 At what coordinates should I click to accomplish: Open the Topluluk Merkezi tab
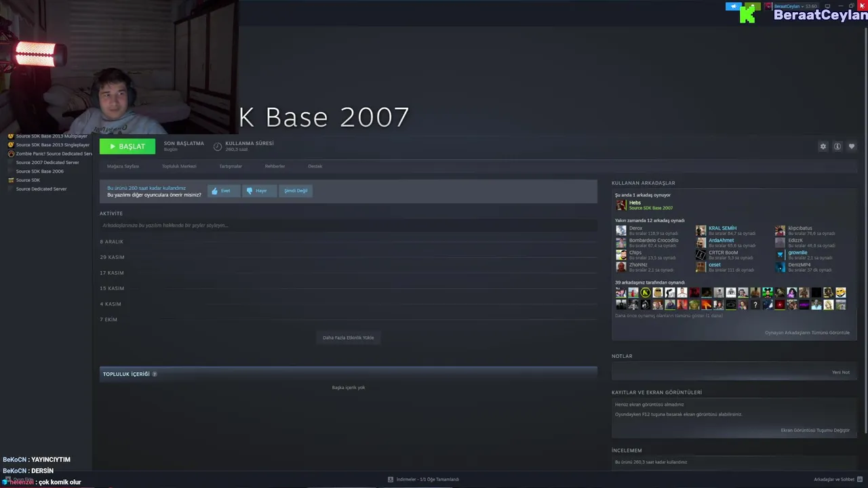pyautogui.click(x=179, y=166)
